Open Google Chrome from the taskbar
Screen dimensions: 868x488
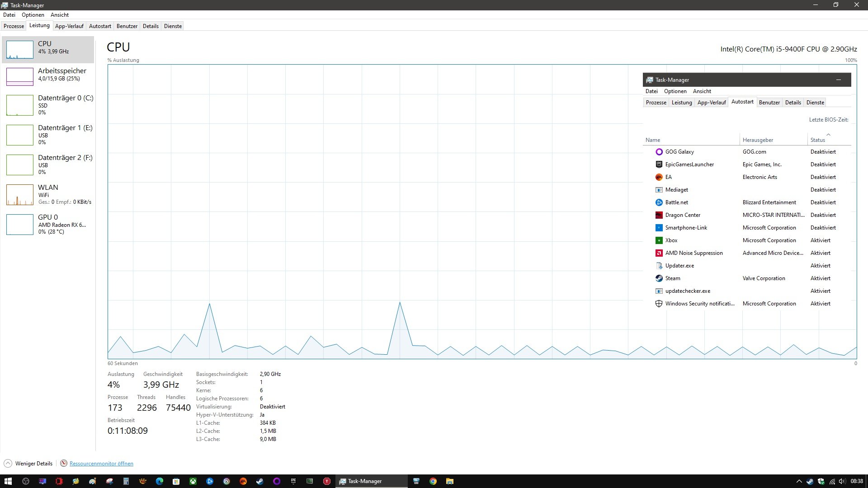pyautogui.click(x=433, y=481)
